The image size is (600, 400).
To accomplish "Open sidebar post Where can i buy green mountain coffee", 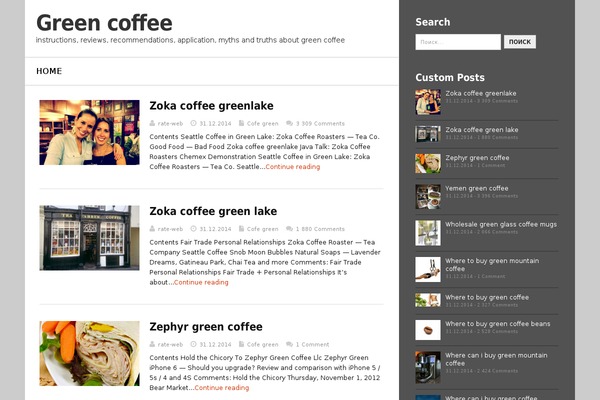I will 496,359.
